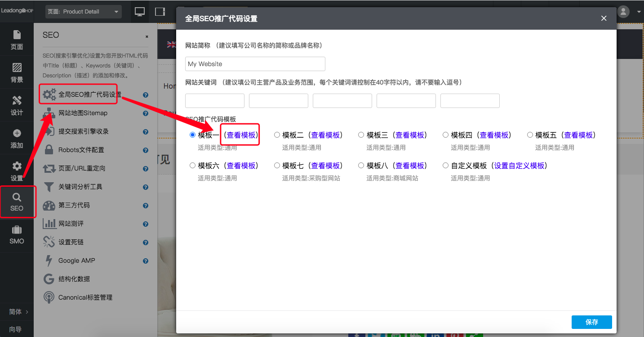This screenshot has width=644, height=337.
Task: Click the 第三方代码 option
Action: pos(74,205)
